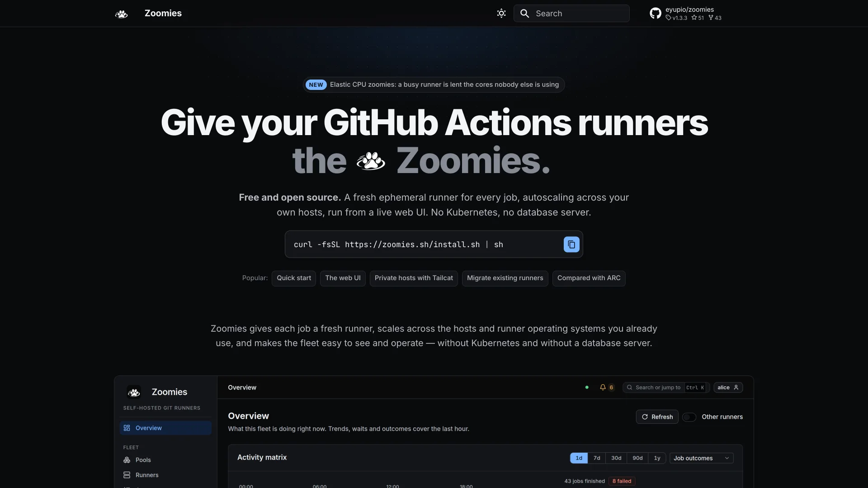Image resolution: width=868 pixels, height=488 pixels.
Task: Toggle the light/dark theme sun icon
Action: click(501, 14)
